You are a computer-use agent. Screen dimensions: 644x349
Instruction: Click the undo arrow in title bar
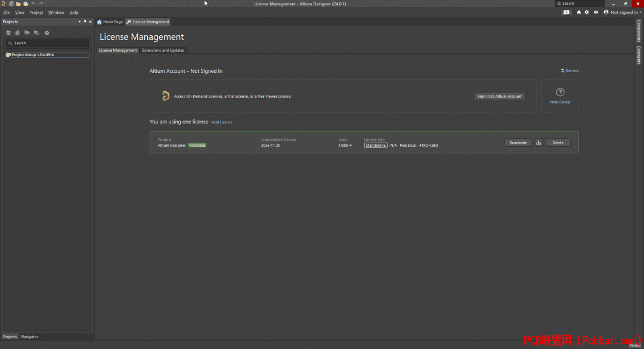tap(33, 4)
